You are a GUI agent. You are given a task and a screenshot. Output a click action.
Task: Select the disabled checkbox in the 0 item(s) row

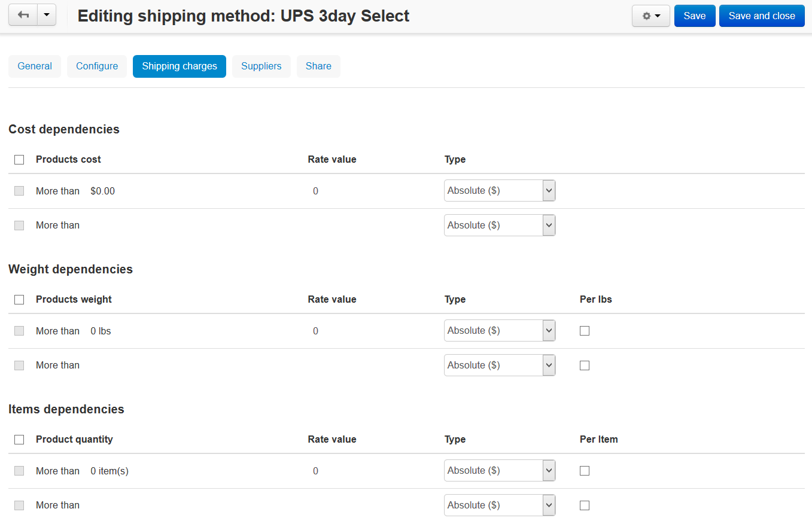19,471
